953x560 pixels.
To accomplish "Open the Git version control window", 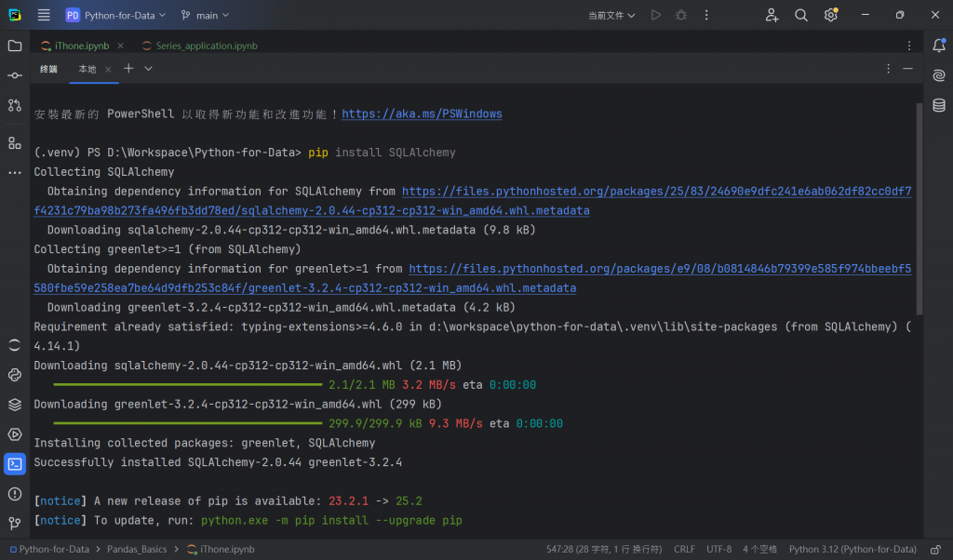I will point(15,523).
